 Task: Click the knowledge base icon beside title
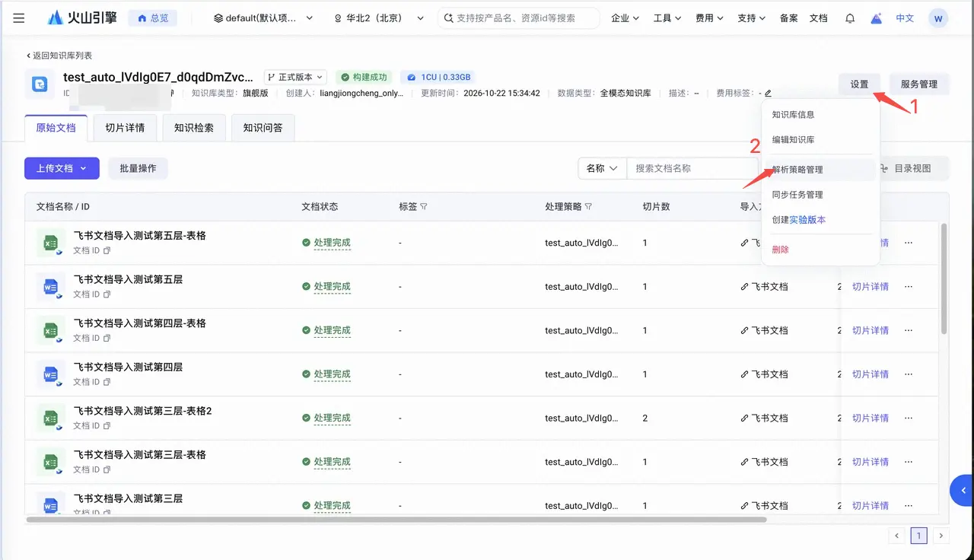(x=40, y=84)
